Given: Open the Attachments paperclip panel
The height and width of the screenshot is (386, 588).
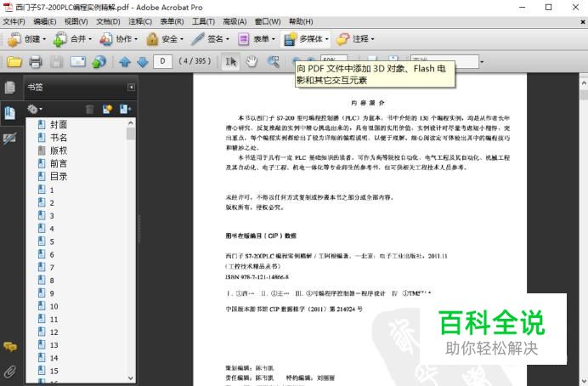Looking at the screenshot, I should coord(10,372).
